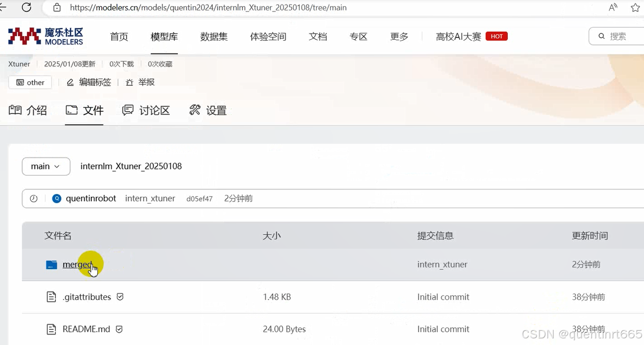The image size is (644, 345).
Task: Click the quentinrobot avatar icon
Action: coord(57,199)
